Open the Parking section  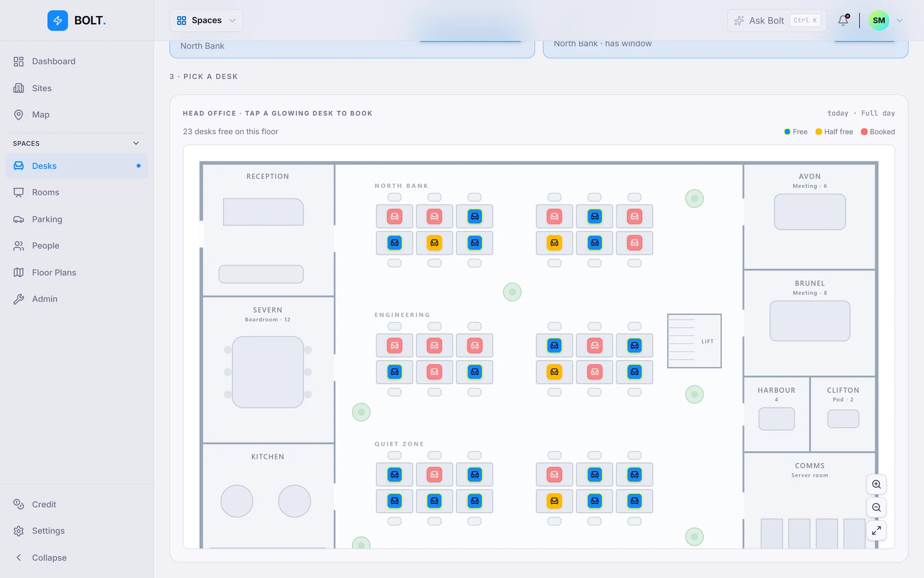[77, 219]
